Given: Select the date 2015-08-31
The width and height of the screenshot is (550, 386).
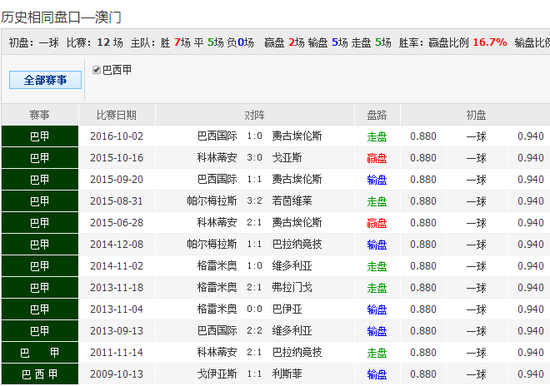Looking at the screenshot, I should [116, 201].
